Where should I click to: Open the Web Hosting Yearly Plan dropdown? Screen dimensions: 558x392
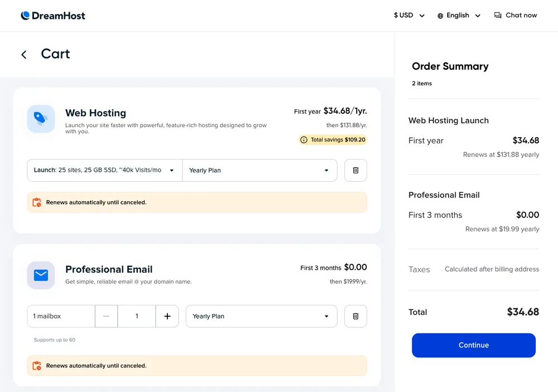(260, 171)
